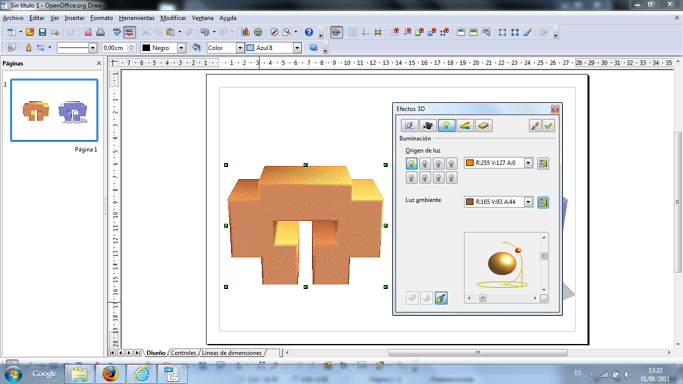The image size is (683, 384).
Task: Apply 3D effects with green checkmark
Action: 548,126
